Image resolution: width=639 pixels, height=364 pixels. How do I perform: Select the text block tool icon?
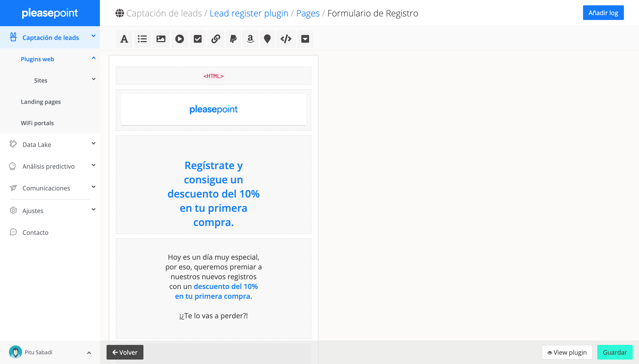tap(124, 39)
